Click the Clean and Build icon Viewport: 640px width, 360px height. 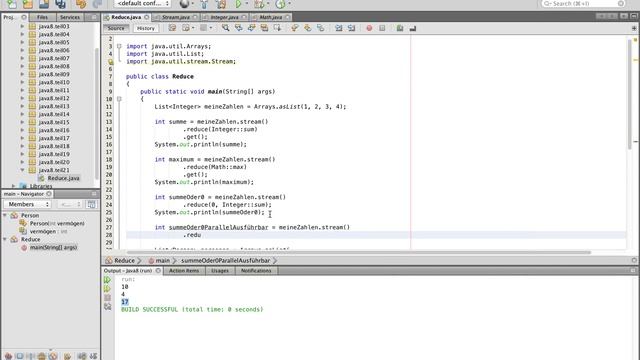(x=221, y=4)
